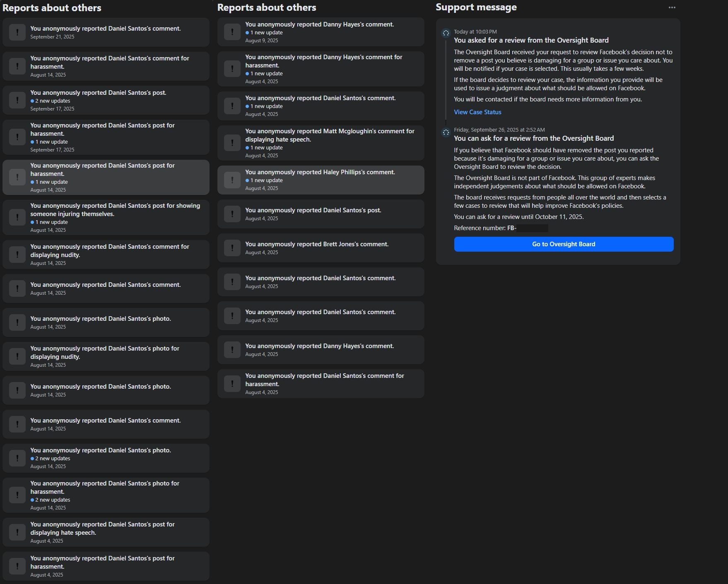Click the alert icon on Daniel Santos's post report with 2 new updates
This screenshot has width=728, height=584.
(x=17, y=100)
